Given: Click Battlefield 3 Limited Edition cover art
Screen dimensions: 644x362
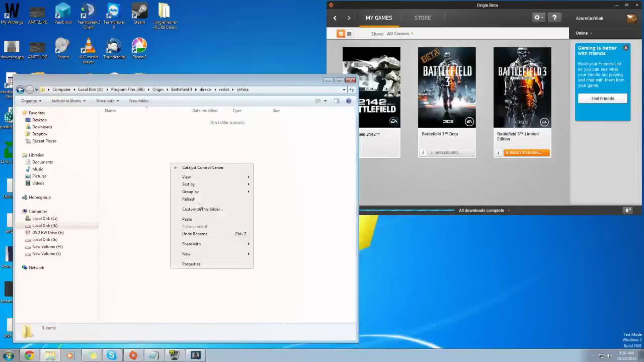Looking at the screenshot, I should click(x=522, y=87).
